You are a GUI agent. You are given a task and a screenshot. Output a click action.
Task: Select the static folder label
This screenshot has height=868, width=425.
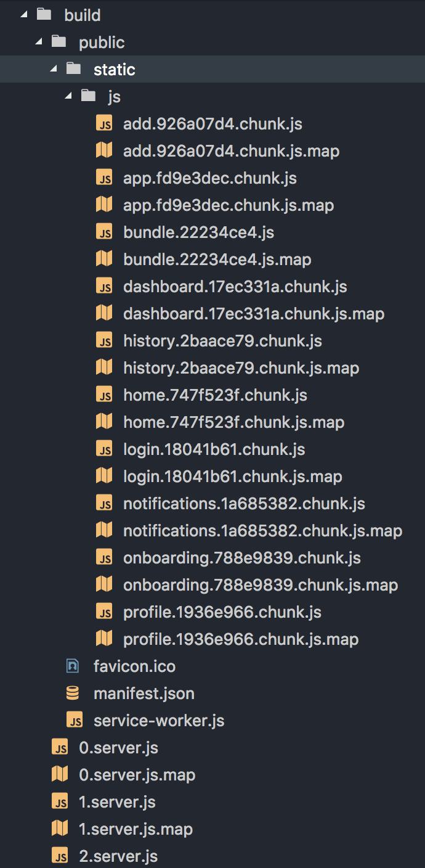point(114,69)
